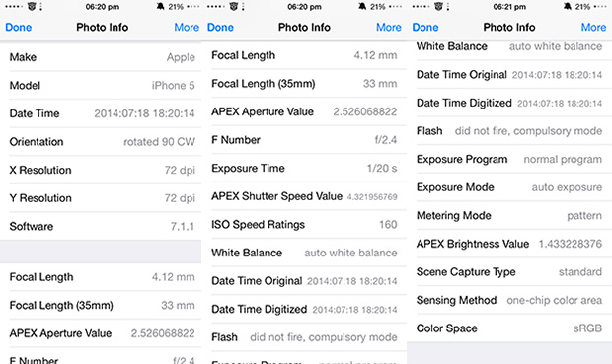Select the Sensing Method one-chip color area row
612x364 pixels.
[x=509, y=300]
